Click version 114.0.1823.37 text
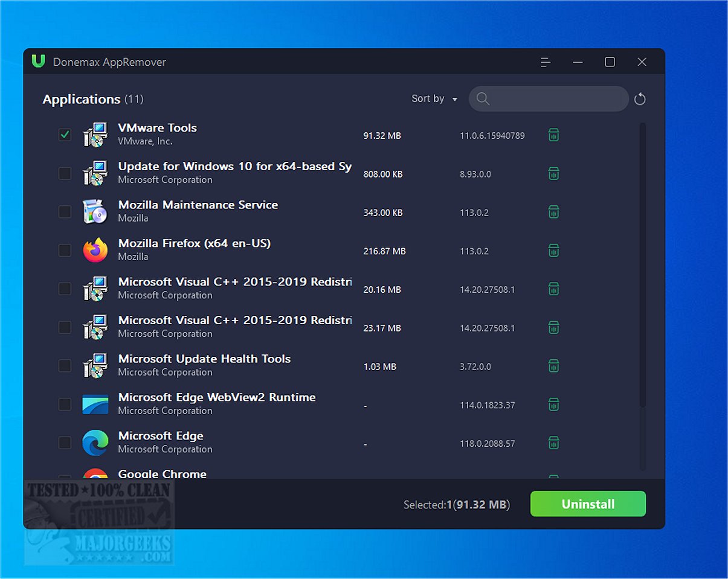The width and height of the screenshot is (728, 579). click(x=488, y=405)
